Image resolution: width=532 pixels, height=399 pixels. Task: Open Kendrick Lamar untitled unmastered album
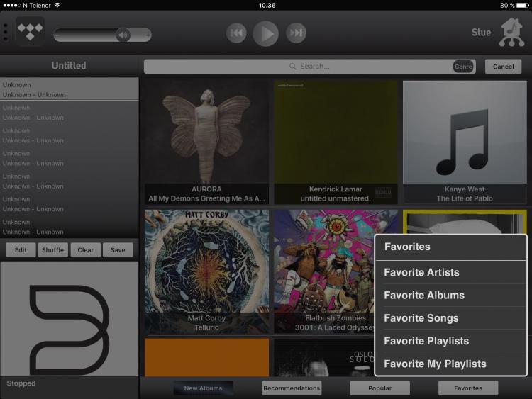click(336, 142)
